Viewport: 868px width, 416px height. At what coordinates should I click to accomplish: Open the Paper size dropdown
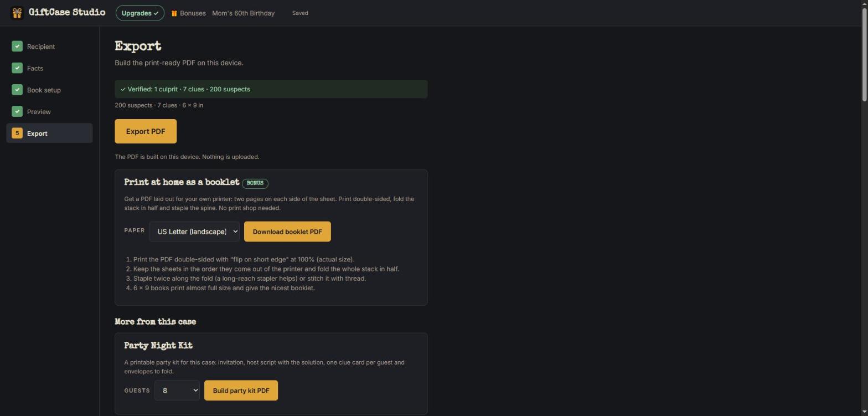[194, 232]
